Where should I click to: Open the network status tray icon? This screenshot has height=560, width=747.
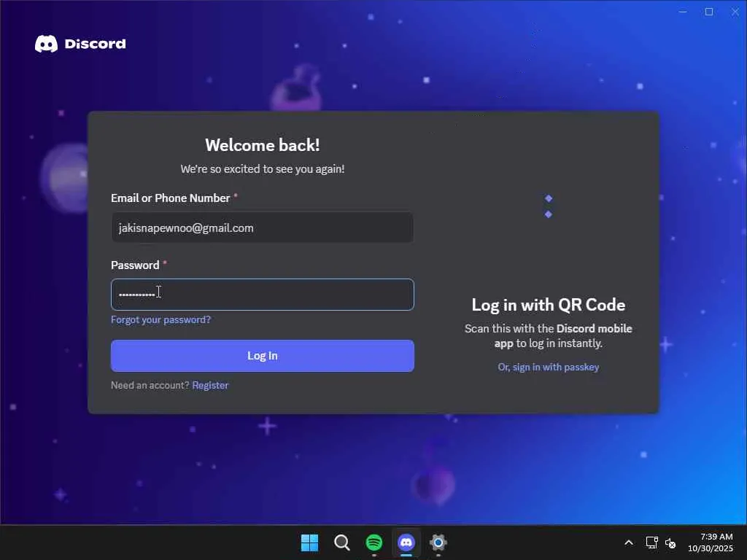[x=651, y=542]
